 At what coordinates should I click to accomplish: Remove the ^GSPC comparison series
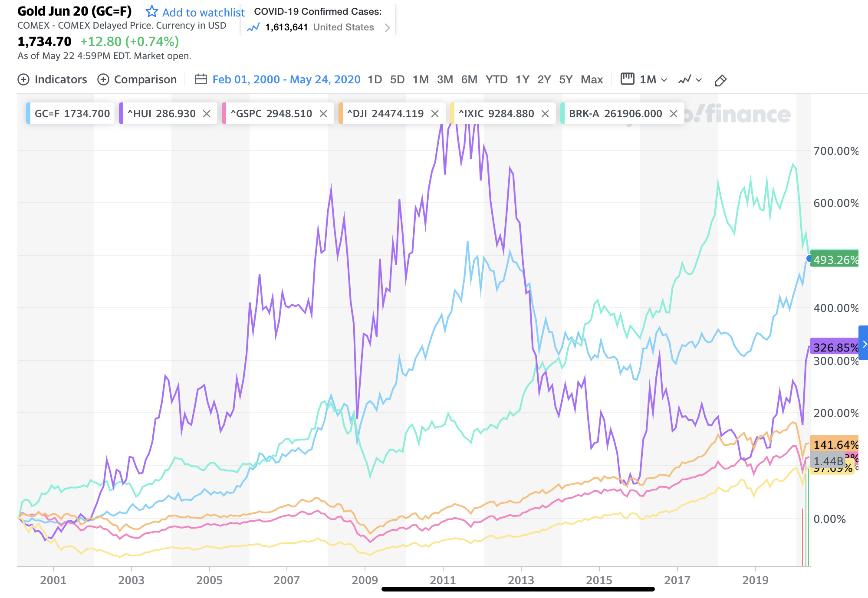click(x=323, y=114)
